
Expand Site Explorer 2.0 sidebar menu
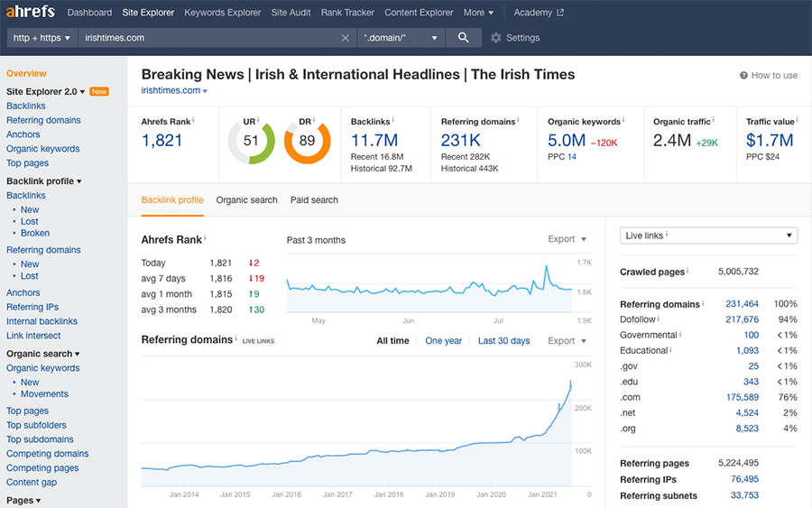pos(46,92)
